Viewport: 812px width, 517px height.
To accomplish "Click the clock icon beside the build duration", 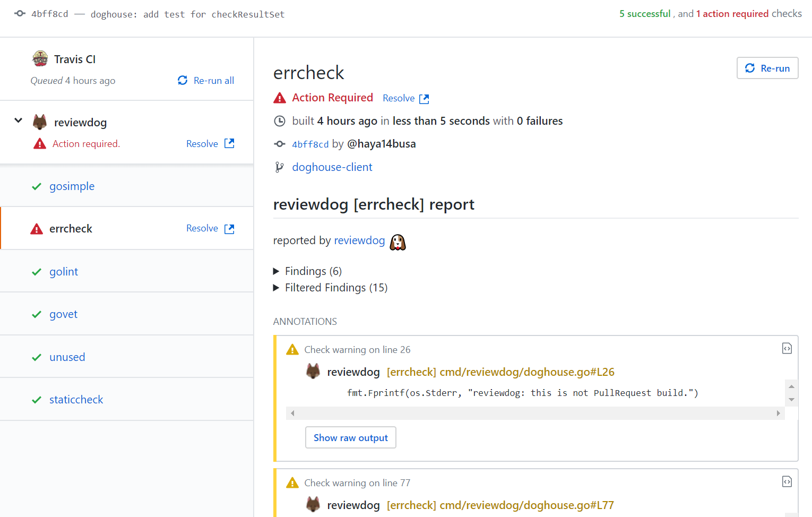I will [x=280, y=120].
